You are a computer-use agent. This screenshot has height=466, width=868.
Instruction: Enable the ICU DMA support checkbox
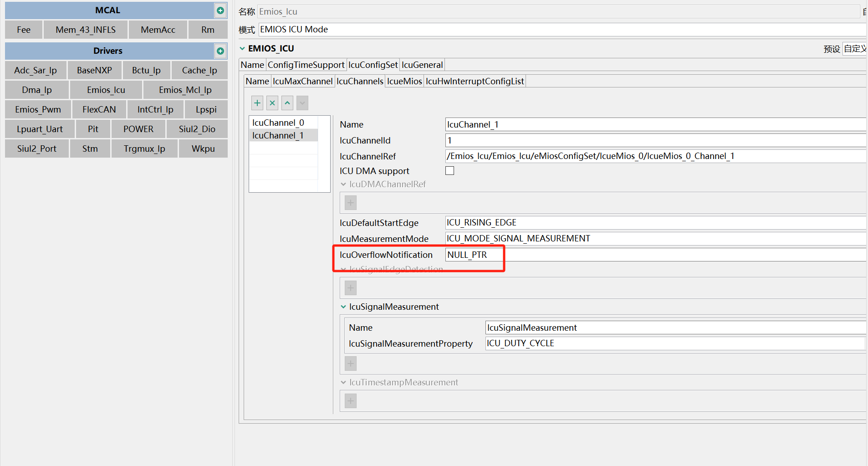(x=449, y=170)
